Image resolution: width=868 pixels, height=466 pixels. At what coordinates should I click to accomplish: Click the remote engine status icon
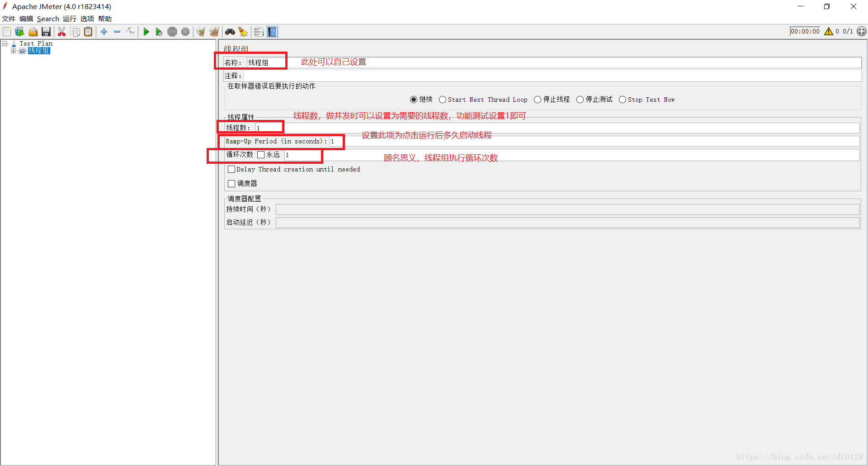click(862, 31)
